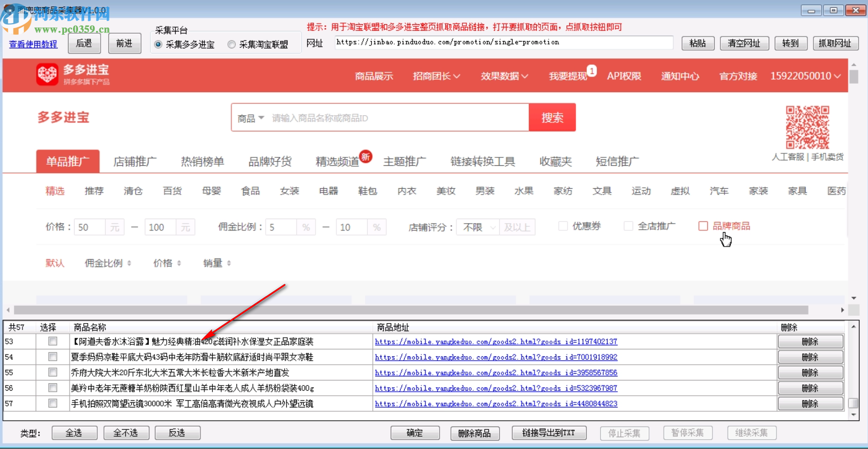
Task: Open the 商品 search type dropdown
Action: 250,117
